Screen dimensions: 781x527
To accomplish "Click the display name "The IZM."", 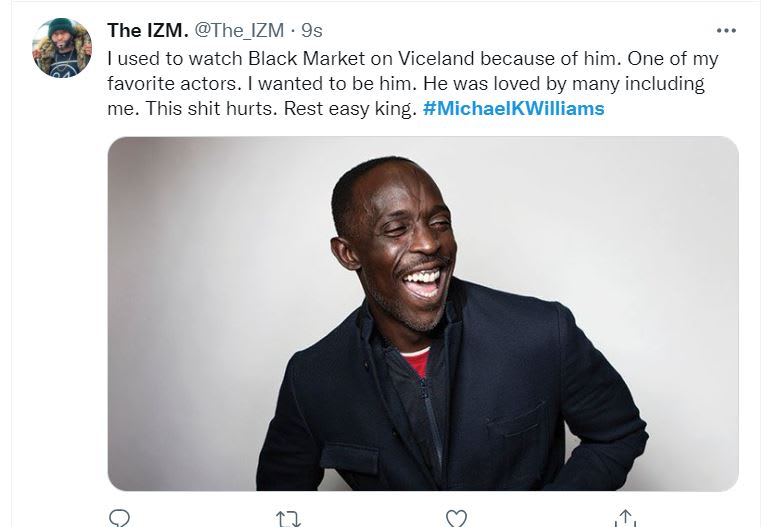I will pyautogui.click(x=148, y=31).
